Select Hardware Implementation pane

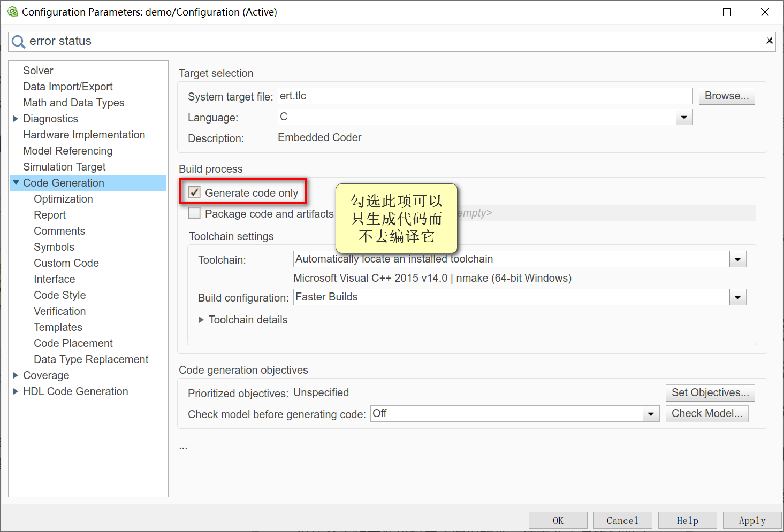click(x=84, y=135)
